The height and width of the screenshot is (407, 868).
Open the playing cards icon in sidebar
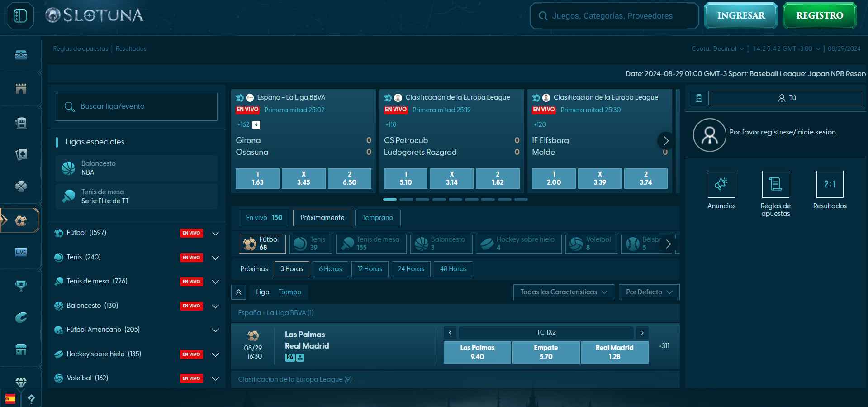(21, 154)
